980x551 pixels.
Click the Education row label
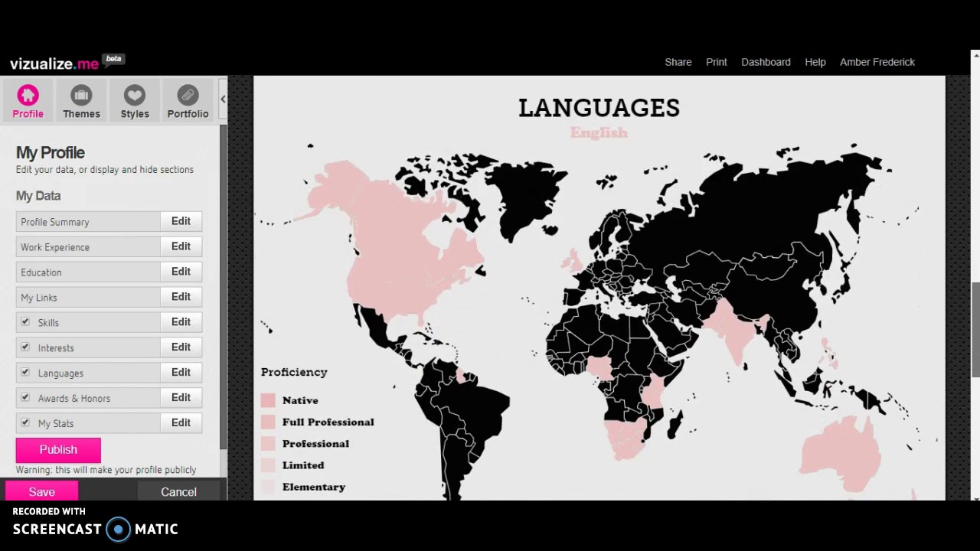pos(41,272)
